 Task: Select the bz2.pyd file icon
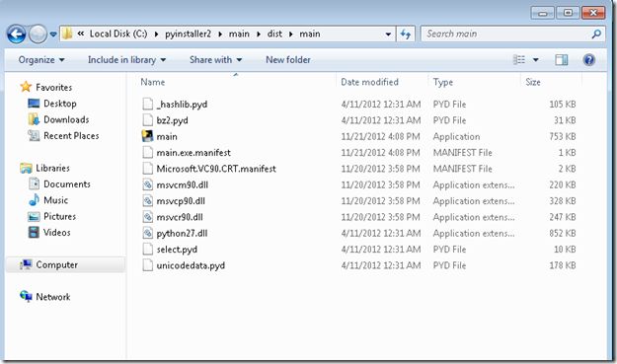(x=147, y=120)
